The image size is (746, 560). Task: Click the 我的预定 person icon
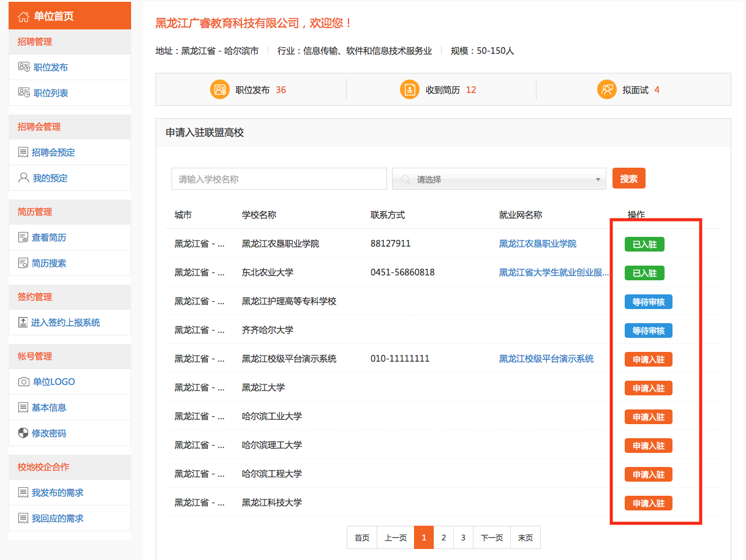click(24, 178)
